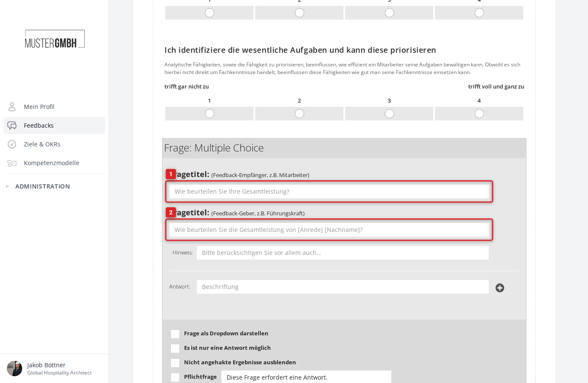Screen dimensions: 588x383
Task: Click the MusterGmbH logo
Action: pyautogui.click(x=55, y=39)
